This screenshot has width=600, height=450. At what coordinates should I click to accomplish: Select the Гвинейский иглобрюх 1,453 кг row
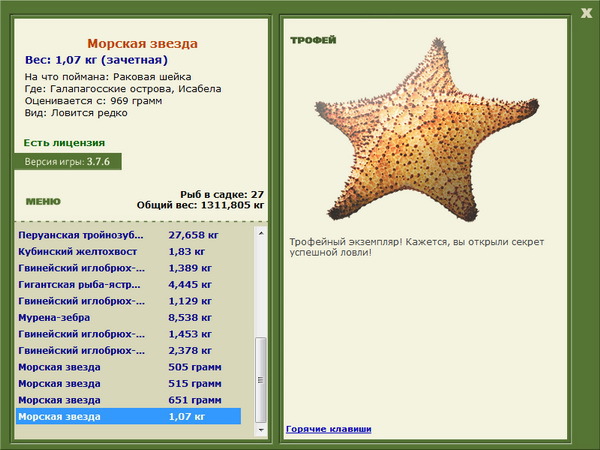pyautogui.click(x=129, y=334)
